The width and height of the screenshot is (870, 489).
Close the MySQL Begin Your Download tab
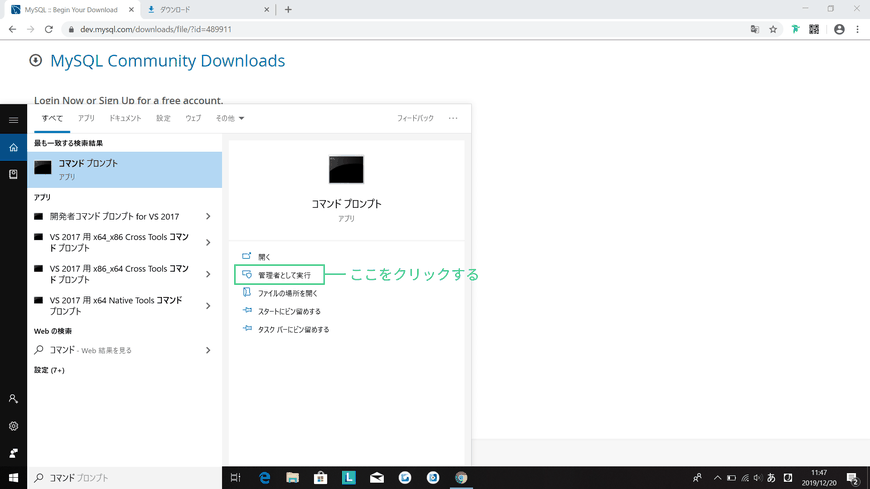point(131,9)
